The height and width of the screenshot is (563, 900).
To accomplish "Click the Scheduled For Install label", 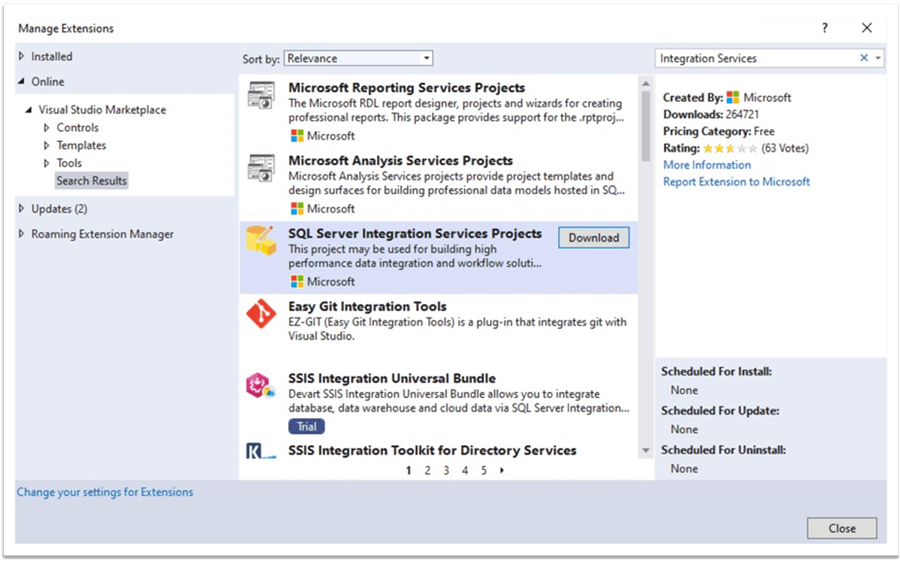I will pos(716,371).
